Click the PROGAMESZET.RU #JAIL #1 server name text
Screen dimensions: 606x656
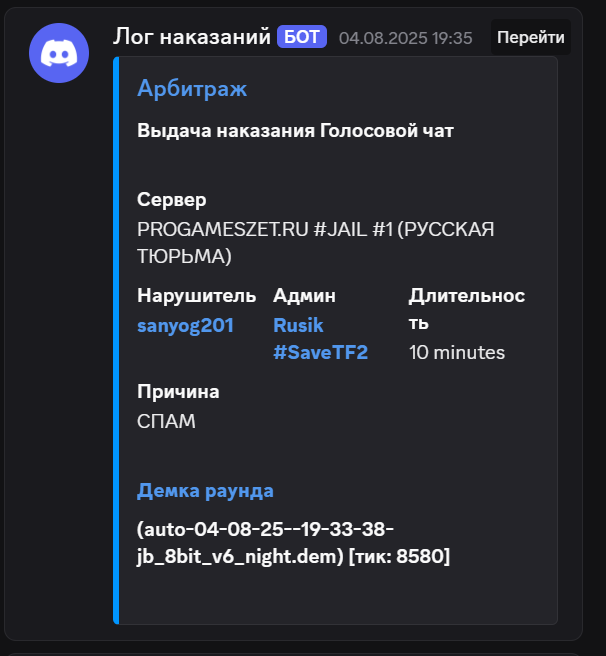316,243
